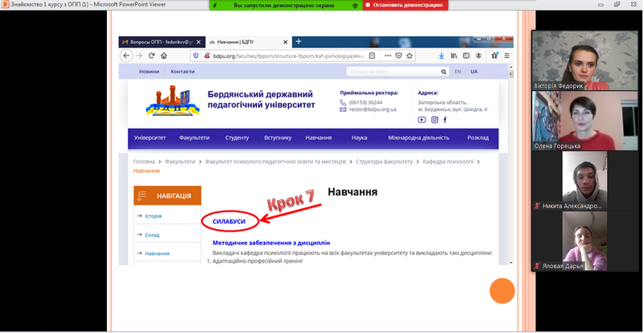Click the browser Back arrow button
This screenshot has height=333, width=644.
point(126,55)
